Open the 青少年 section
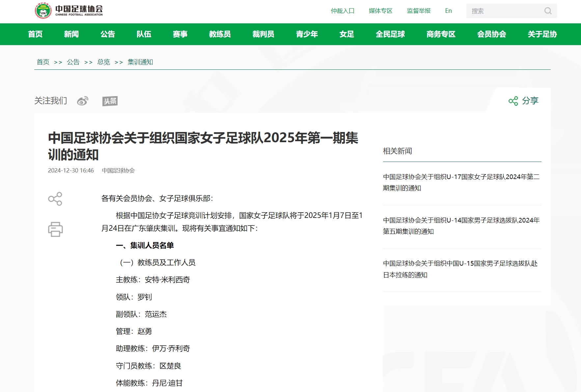 click(307, 34)
